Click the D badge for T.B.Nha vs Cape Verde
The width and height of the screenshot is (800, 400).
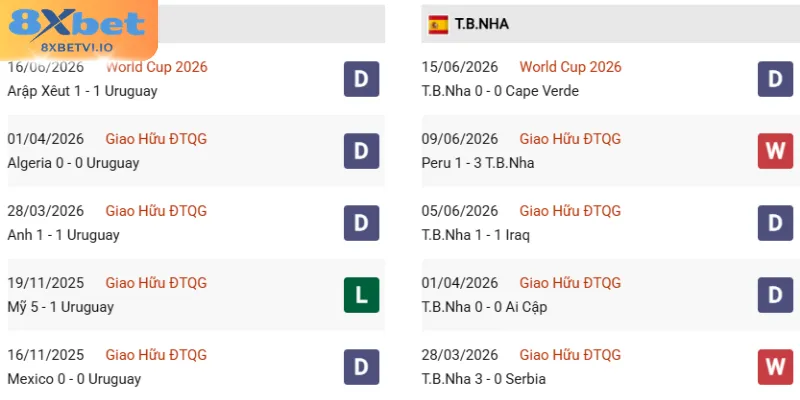775,79
